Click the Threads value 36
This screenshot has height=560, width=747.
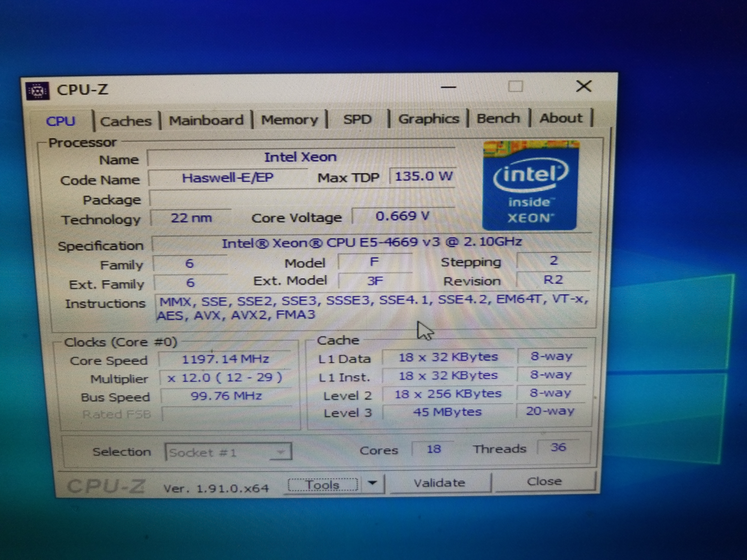(x=558, y=447)
